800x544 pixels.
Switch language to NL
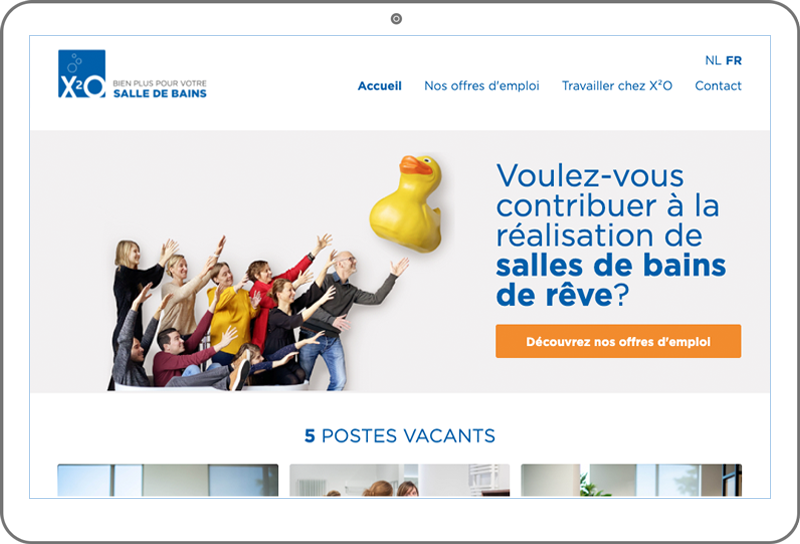tap(713, 60)
